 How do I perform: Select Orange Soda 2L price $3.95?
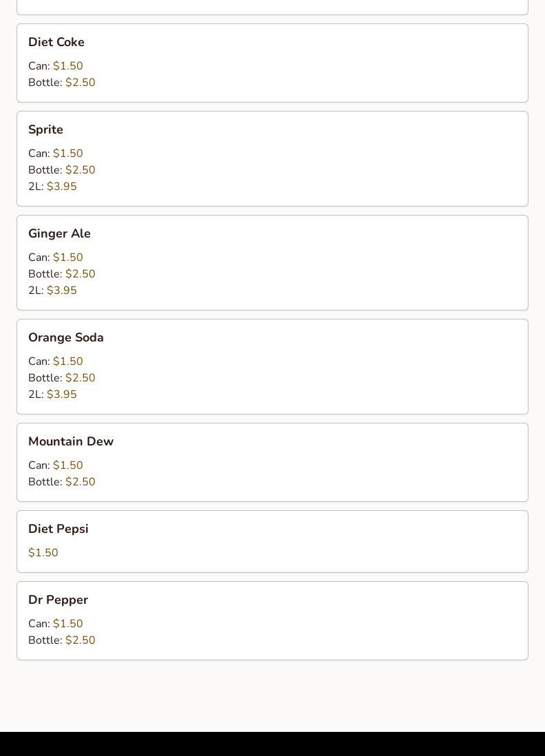(x=62, y=395)
